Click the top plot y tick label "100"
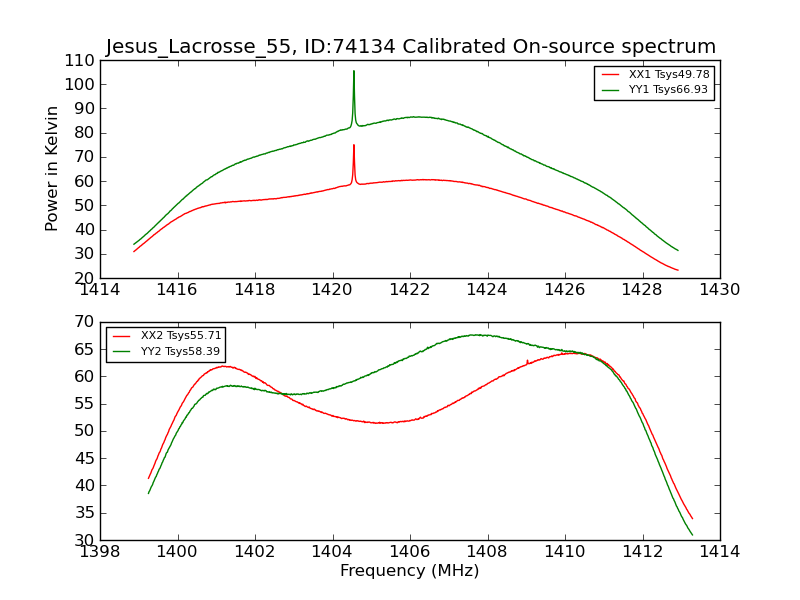 [79, 85]
